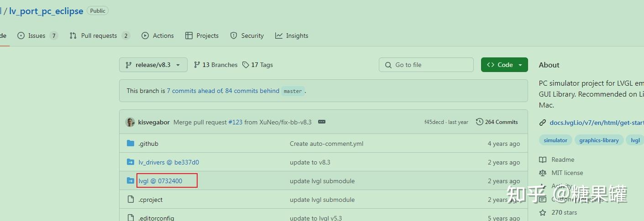Click the Readme book icon
644x221 pixels.
(x=543, y=159)
